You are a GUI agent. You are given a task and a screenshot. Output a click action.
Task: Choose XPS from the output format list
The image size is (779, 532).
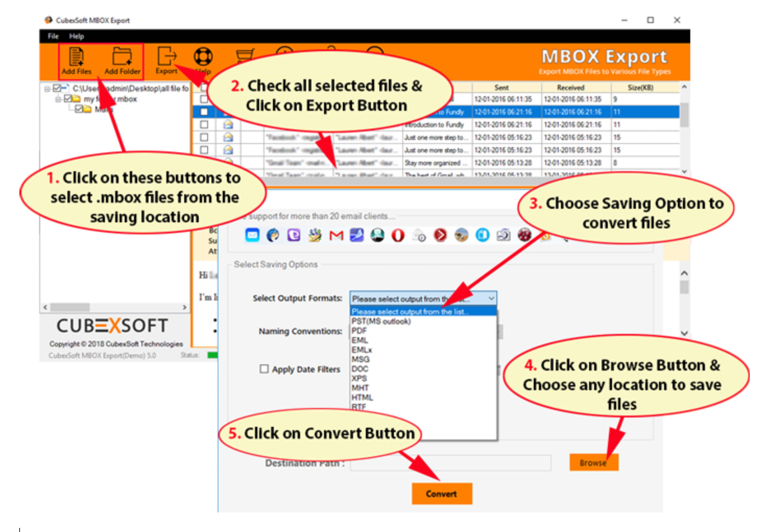tap(359, 378)
